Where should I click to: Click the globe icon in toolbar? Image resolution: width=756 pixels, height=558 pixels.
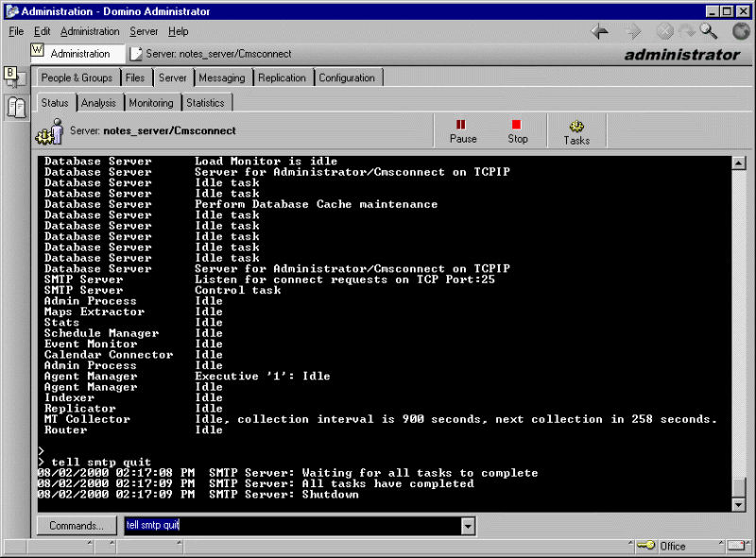(741, 31)
